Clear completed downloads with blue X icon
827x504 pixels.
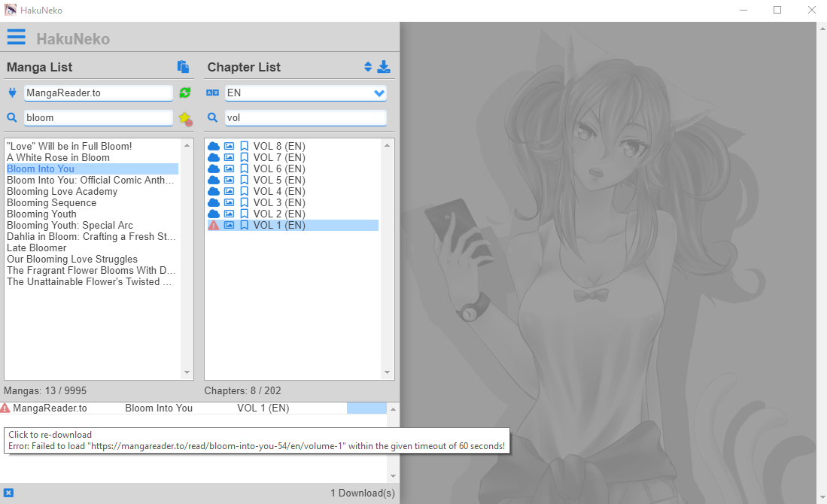pos(9,493)
